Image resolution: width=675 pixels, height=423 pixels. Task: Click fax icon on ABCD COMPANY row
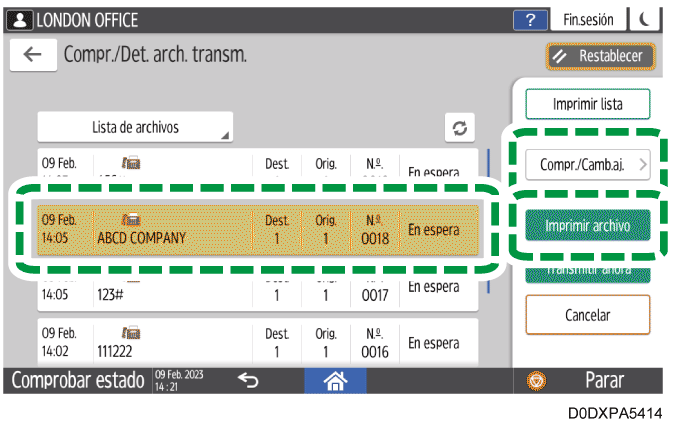click(131, 219)
